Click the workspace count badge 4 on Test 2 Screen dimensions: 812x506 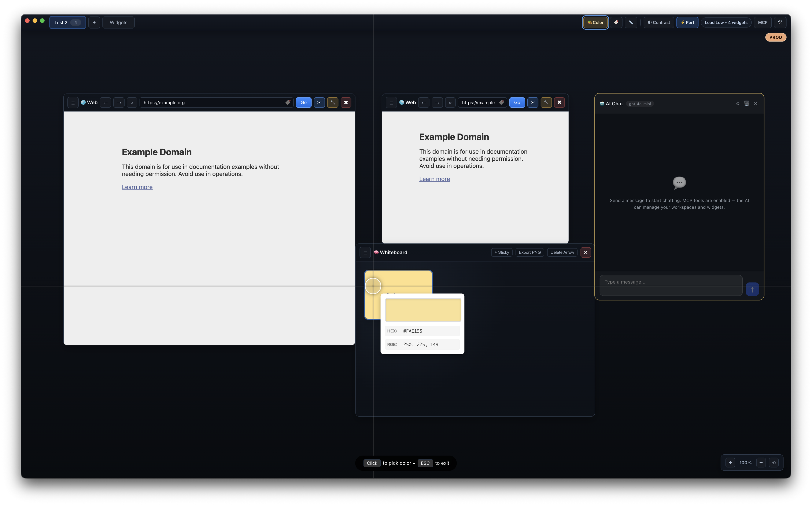click(x=75, y=22)
